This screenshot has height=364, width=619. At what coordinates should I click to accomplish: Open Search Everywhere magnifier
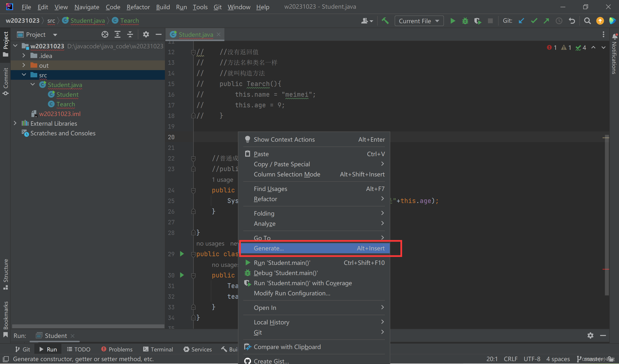[x=587, y=21]
